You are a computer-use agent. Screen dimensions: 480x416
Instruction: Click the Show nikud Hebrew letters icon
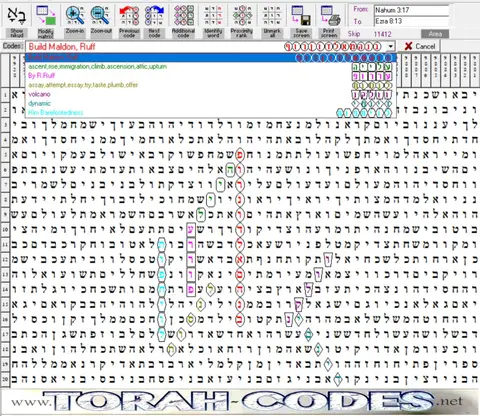tap(17, 15)
